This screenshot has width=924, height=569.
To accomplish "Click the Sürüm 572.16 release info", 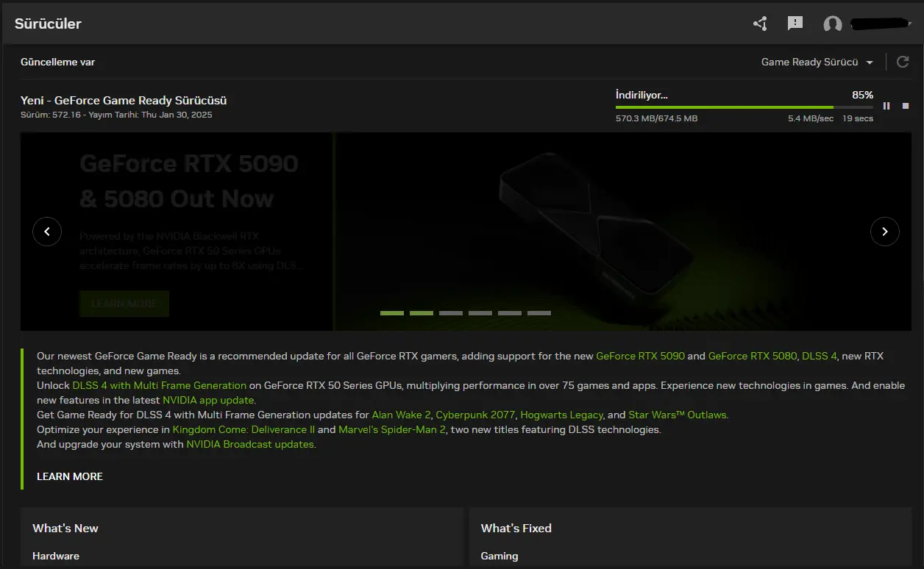I will (116, 115).
